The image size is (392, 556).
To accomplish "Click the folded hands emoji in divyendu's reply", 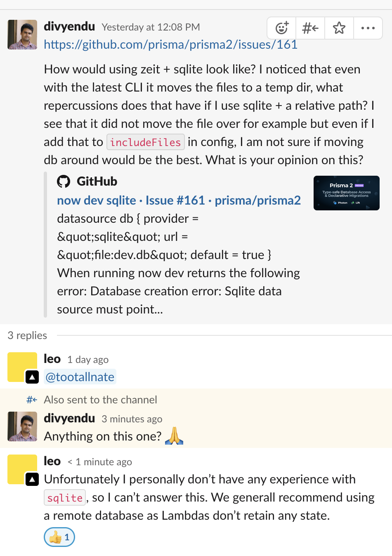I will (x=174, y=436).
